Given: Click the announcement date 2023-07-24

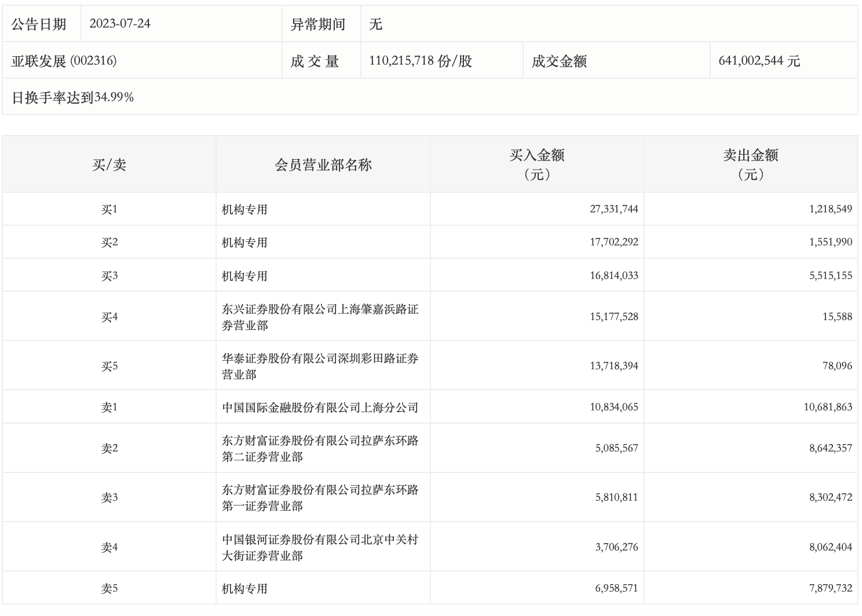Looking at the screenshot, I should coord(120,24).
